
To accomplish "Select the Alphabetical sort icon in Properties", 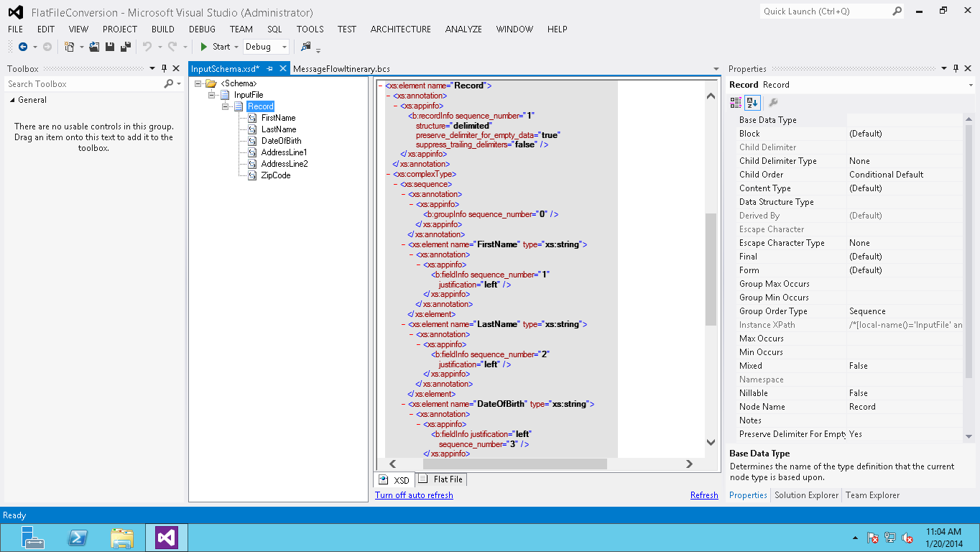I will coord(752,102).
